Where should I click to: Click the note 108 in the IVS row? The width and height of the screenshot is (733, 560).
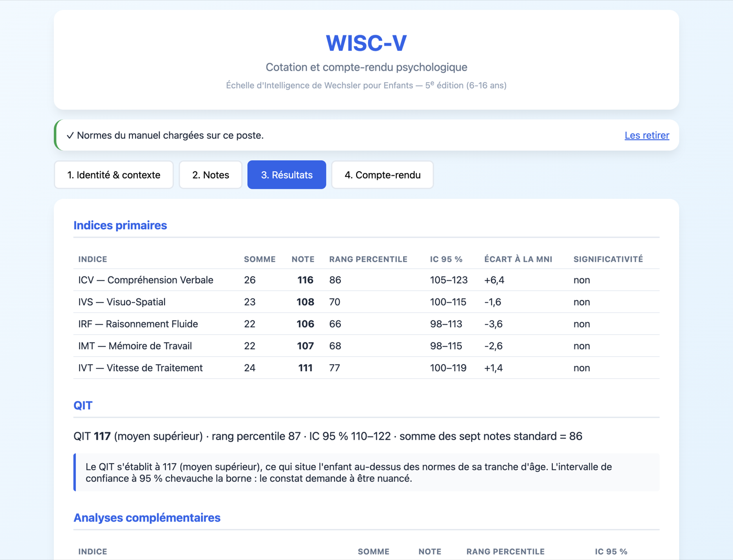point(305,302)
